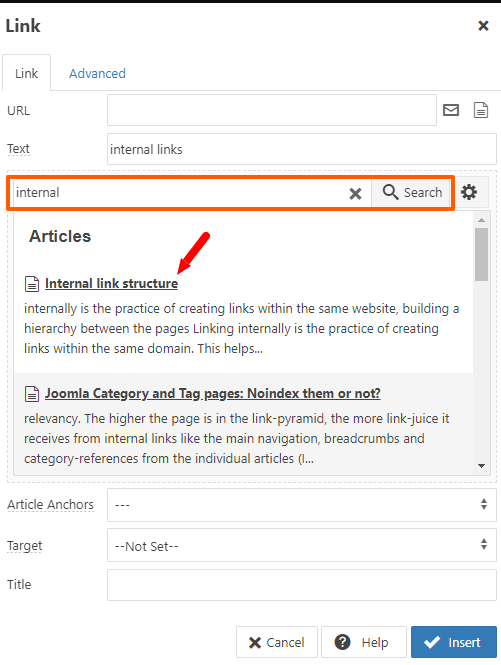Screen dimensions: 501x665
Task: Click the article icon beside Internal link structure
Action: [32, 284]
